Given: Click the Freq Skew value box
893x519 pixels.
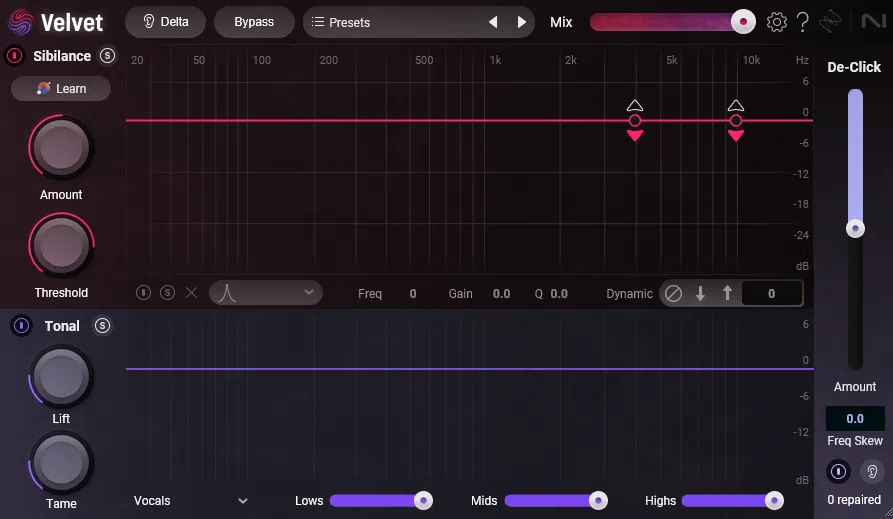Looking at the screenshot, I should click(855, 419).
